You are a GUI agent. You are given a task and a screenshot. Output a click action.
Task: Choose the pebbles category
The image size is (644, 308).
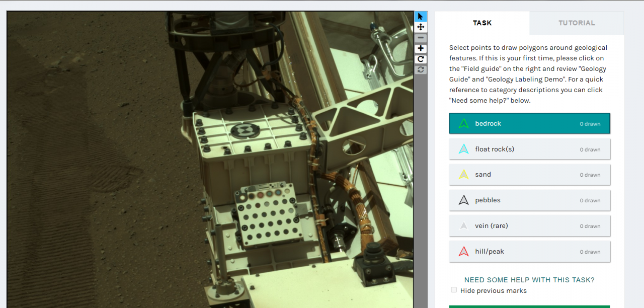click(529, 200)
